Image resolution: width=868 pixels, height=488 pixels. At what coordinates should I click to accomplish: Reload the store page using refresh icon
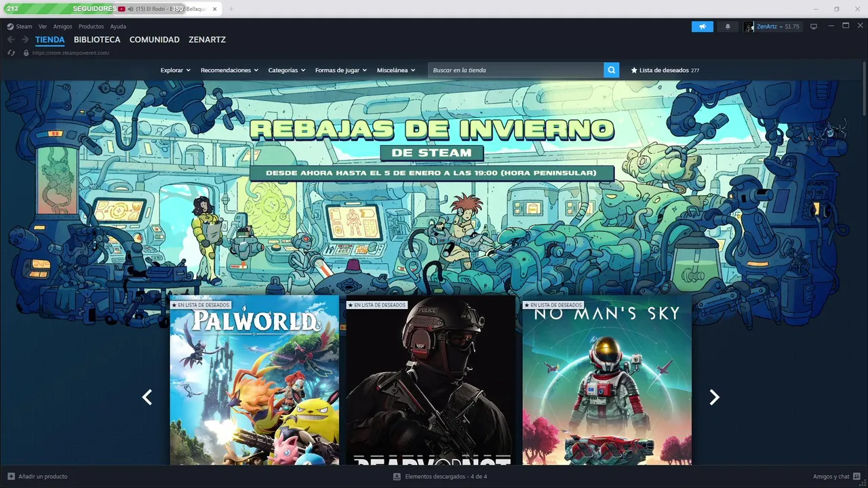pos(11,52)
